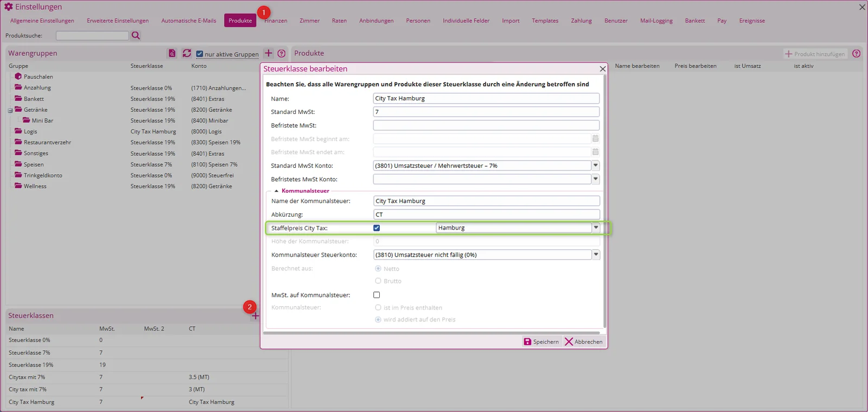Image resolution: width=868 pixels, height=412 pixels.
Task: Go to the Zimmer tab
Action: [x=309, y=21]
